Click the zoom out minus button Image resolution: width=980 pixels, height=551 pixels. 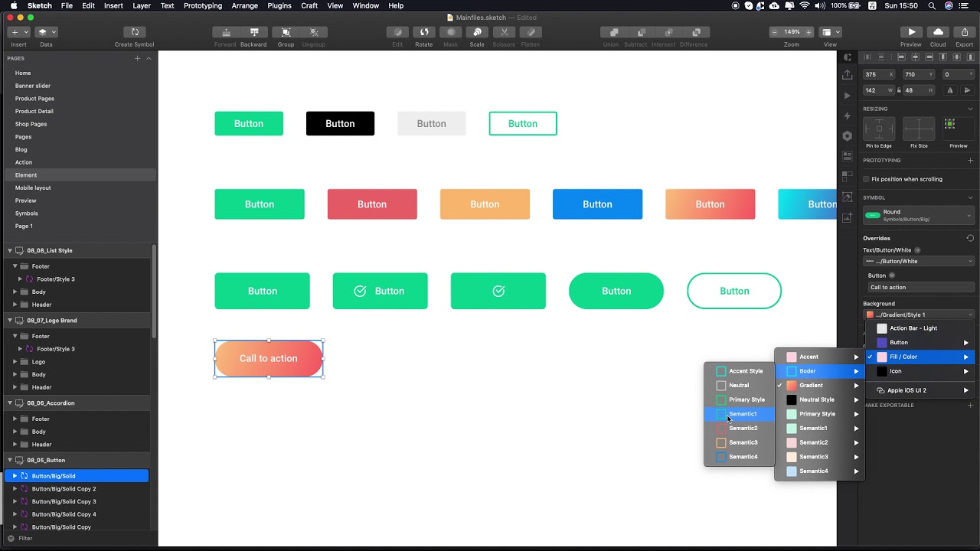pos(775,32)
